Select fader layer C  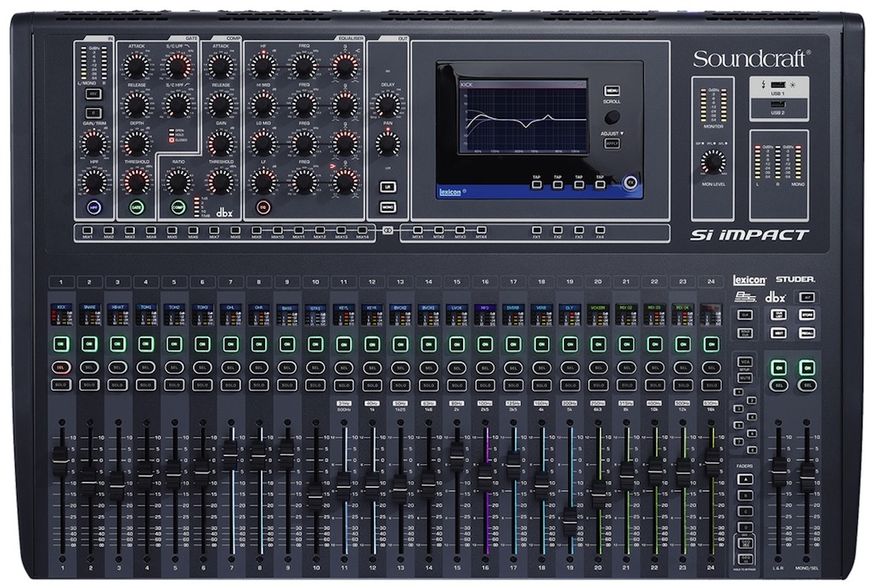click(x=746, y=511)
